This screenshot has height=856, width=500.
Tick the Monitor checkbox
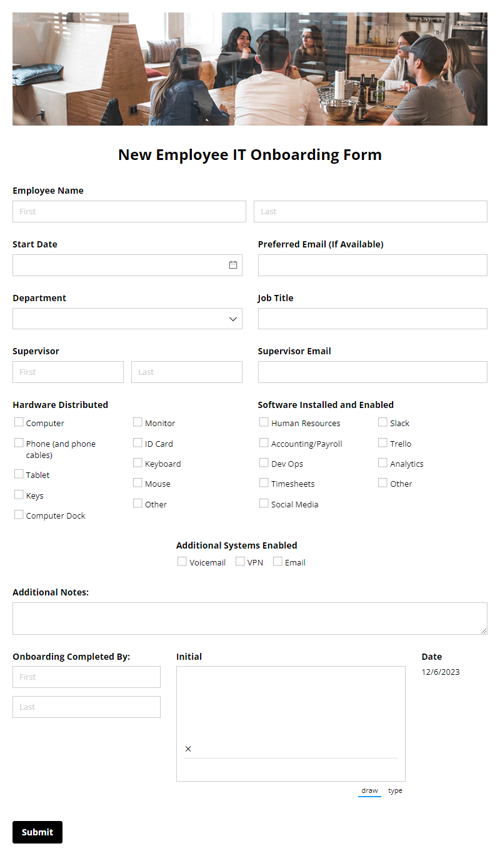[138, 422]
